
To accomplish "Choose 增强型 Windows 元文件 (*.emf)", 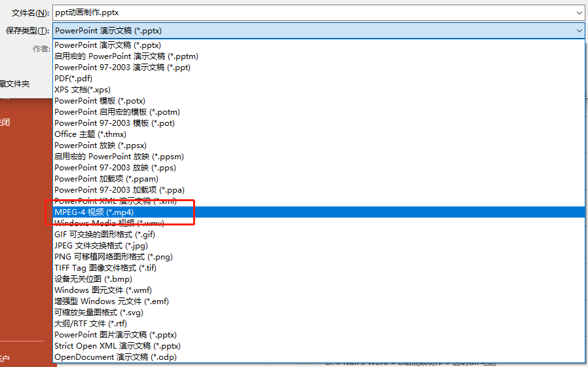I will [319, 301].
